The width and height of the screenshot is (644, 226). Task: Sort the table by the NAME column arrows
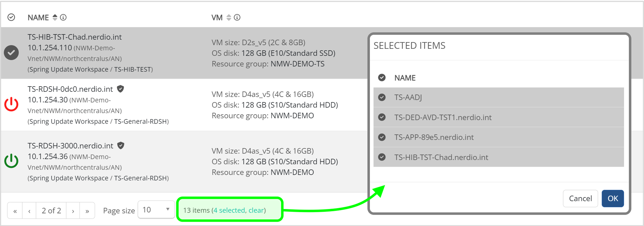click(x=55, y=17)
